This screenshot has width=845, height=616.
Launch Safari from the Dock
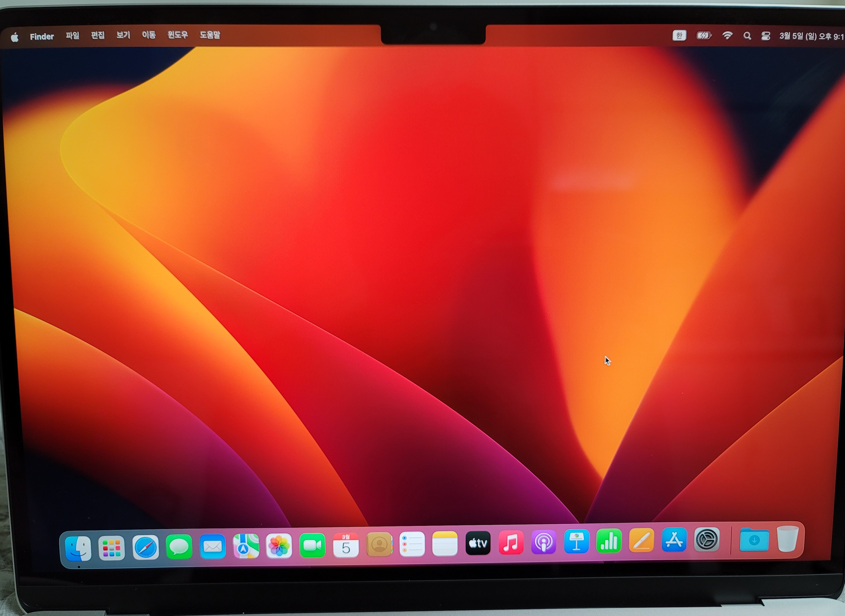coord(145,547)
